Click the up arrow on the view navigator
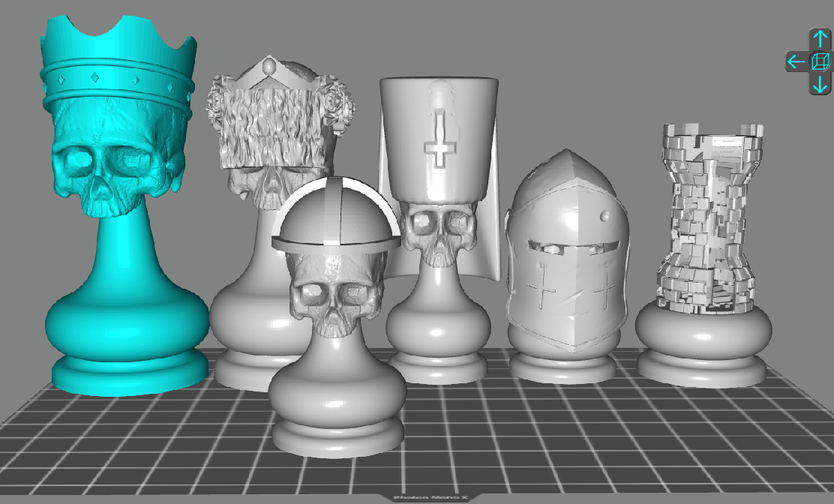Viewport: 834px width, 504px height. pyautogui.click(x=820, y=39)
